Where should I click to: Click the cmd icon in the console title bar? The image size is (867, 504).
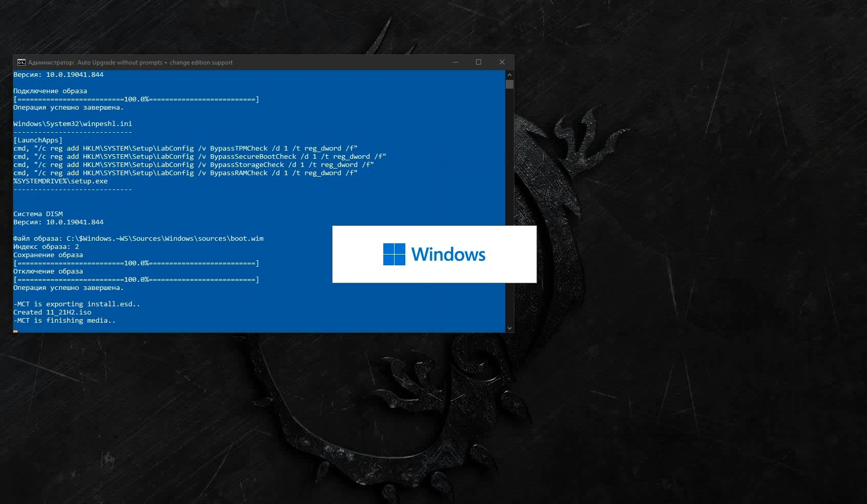(22, 62)
